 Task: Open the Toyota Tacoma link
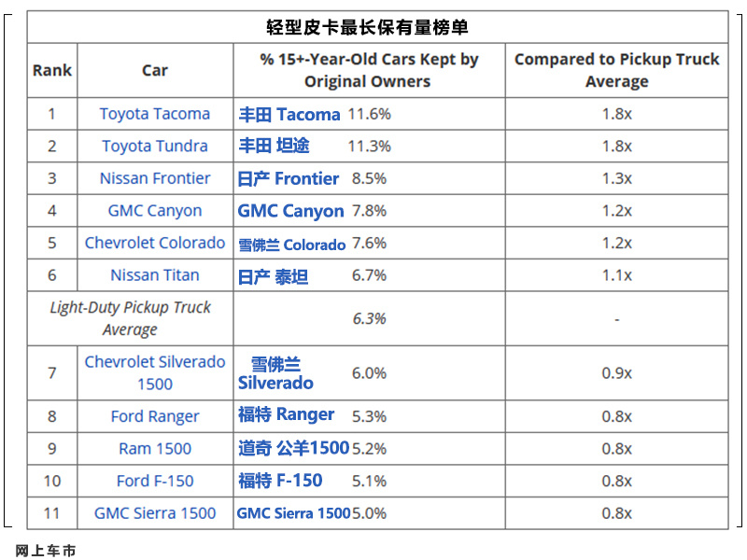point(155,114)
